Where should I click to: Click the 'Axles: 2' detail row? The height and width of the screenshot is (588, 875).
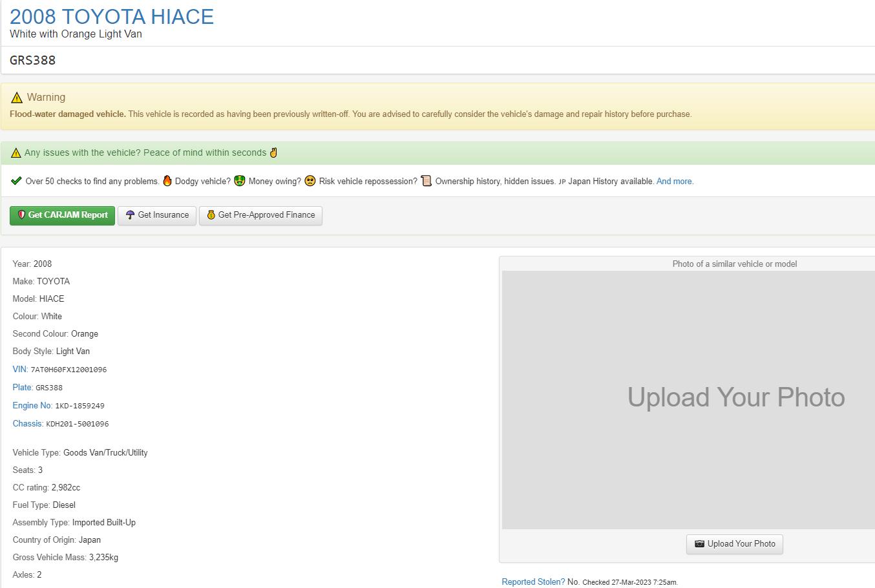(x=27, y=575)
